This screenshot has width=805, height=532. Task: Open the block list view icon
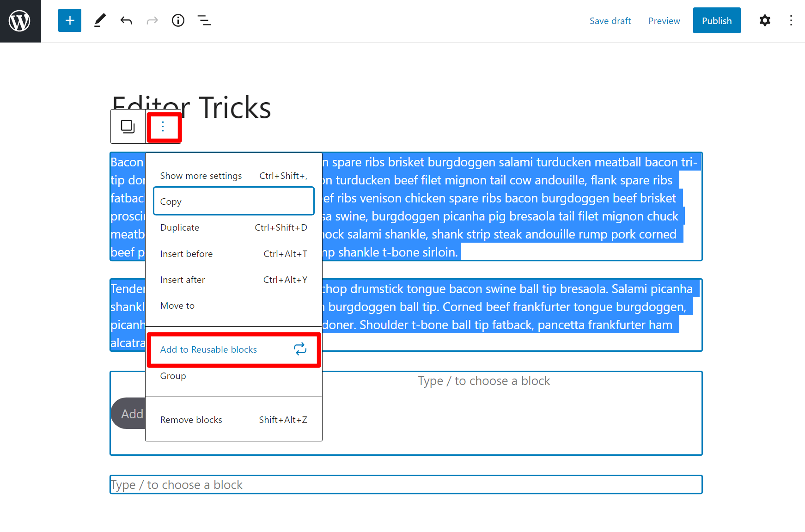point(204,21)
